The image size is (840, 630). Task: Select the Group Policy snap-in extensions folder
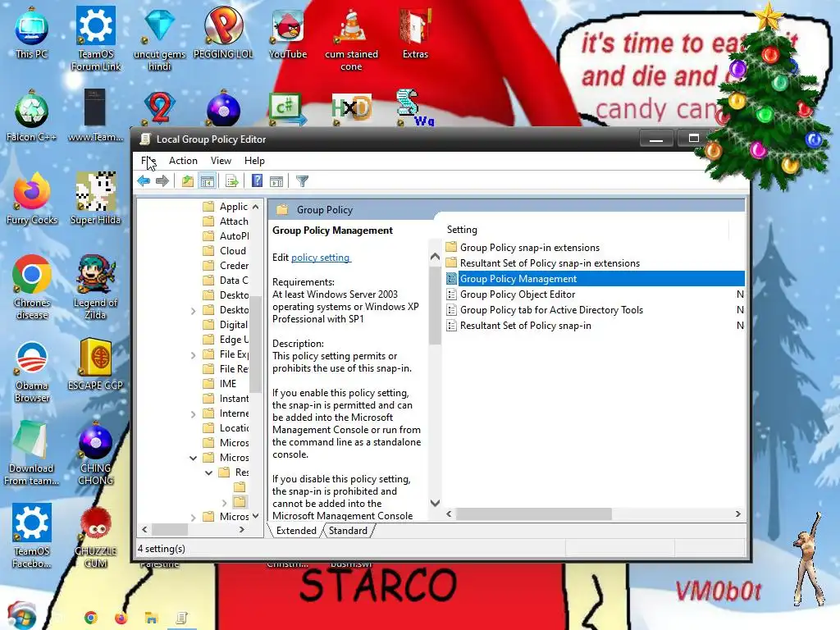click(x=530, y=248)
